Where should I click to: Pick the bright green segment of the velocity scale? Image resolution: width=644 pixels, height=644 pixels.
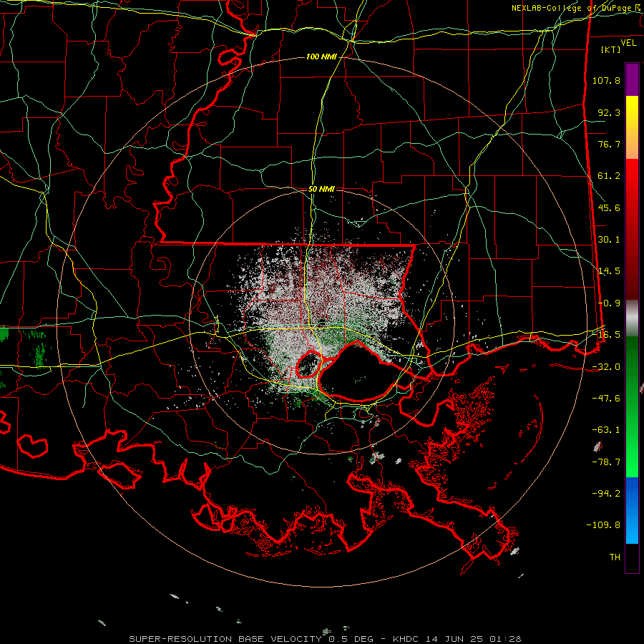coord(632,406)
